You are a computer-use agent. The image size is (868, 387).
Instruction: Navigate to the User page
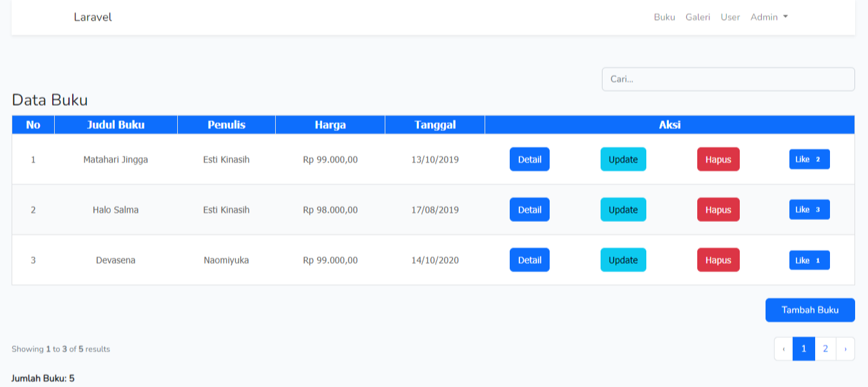click(730, 17)
